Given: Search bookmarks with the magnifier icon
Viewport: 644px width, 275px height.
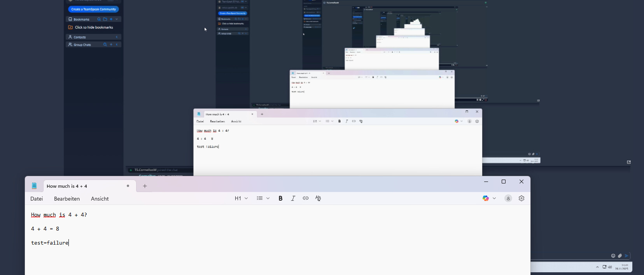Looking at the screenshot, I should click(x=99, y=19).
